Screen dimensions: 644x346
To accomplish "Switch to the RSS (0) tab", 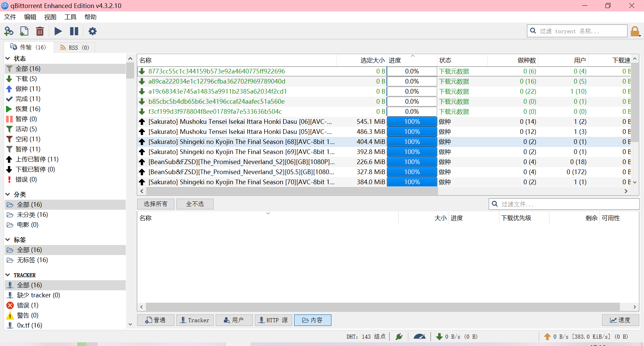I will [74, 48].
